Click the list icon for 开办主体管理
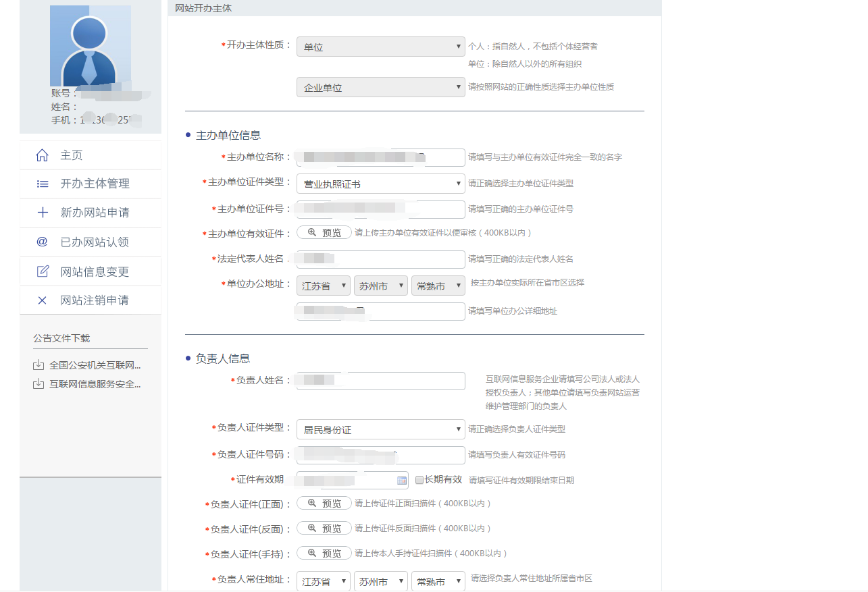Viewport: 868px width, 592px height. 42,184
